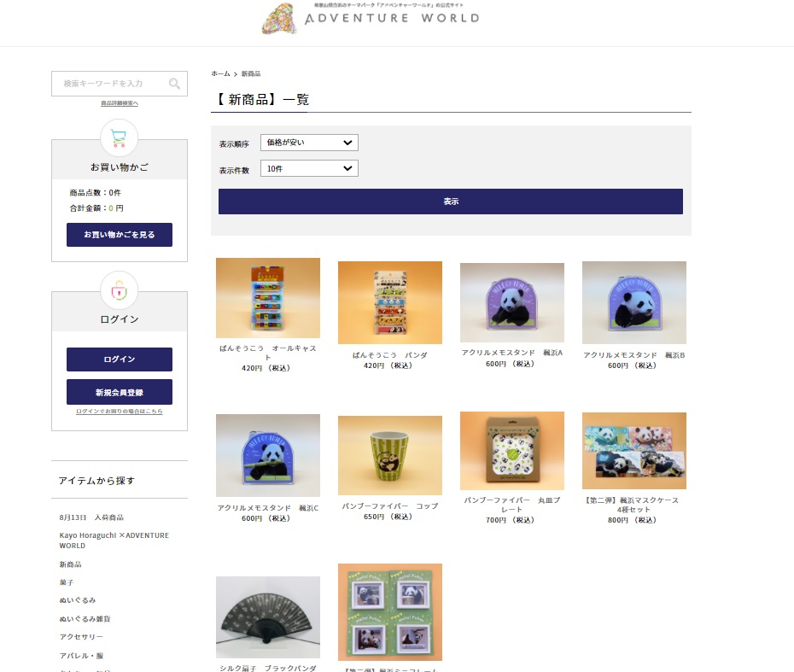
Task: Select 新商品 in sidebar categories
Action: pos(70,564)
